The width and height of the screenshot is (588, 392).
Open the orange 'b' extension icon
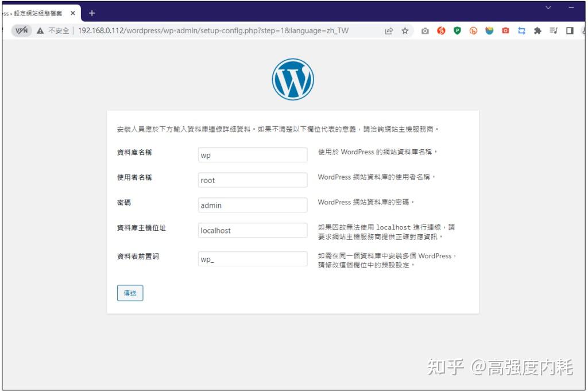click(473, 30)
